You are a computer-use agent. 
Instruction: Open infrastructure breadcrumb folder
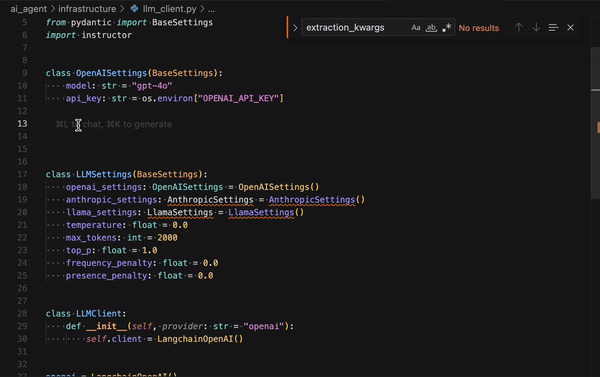coord(87,8)
